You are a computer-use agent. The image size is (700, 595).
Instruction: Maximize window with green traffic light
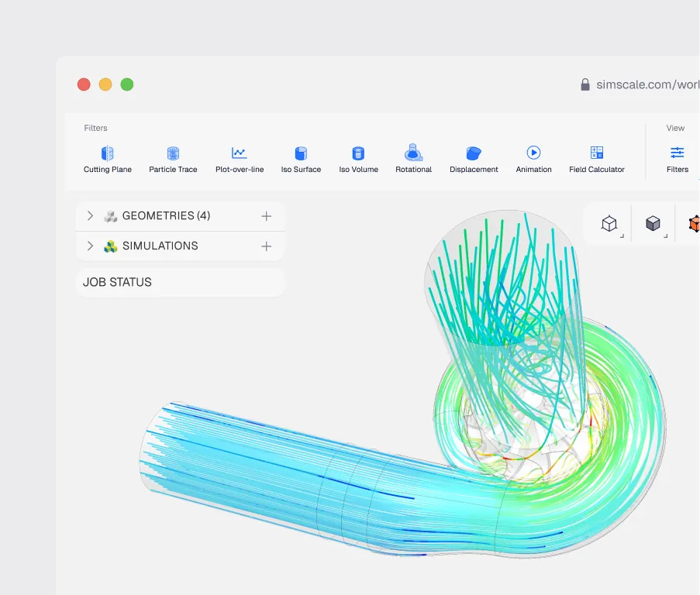point(127,84)
